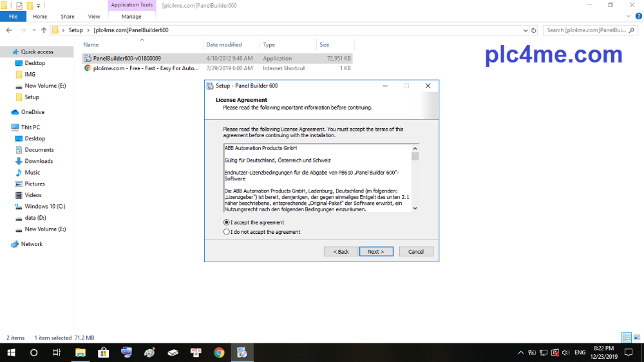Switch to large icons view in status bar
The width and height of the screenshot is (644, 362).
click(x=636, y=338)
